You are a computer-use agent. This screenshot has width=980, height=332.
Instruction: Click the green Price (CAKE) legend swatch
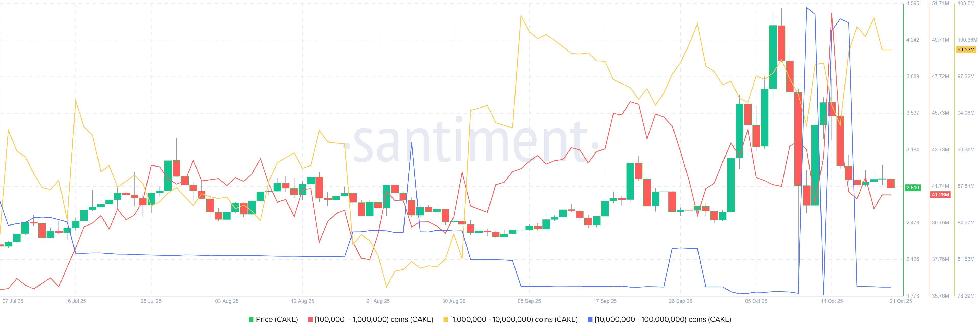pos(251,319)
